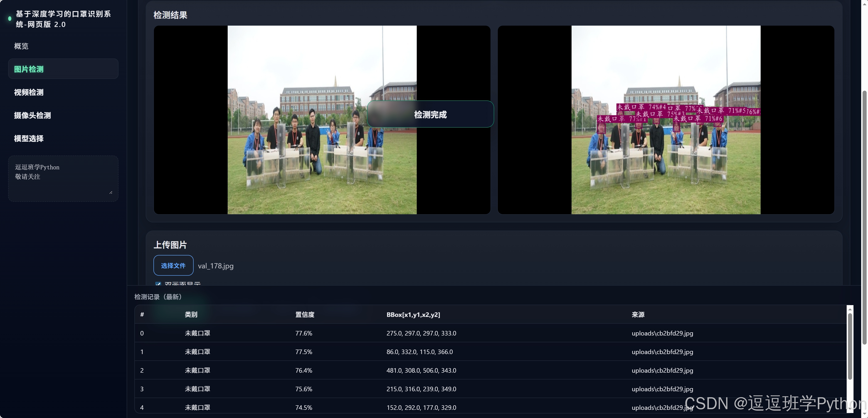Click the green status dot beside the title
The height and width of the screenshot is (418, 868).
click(10, 19)
